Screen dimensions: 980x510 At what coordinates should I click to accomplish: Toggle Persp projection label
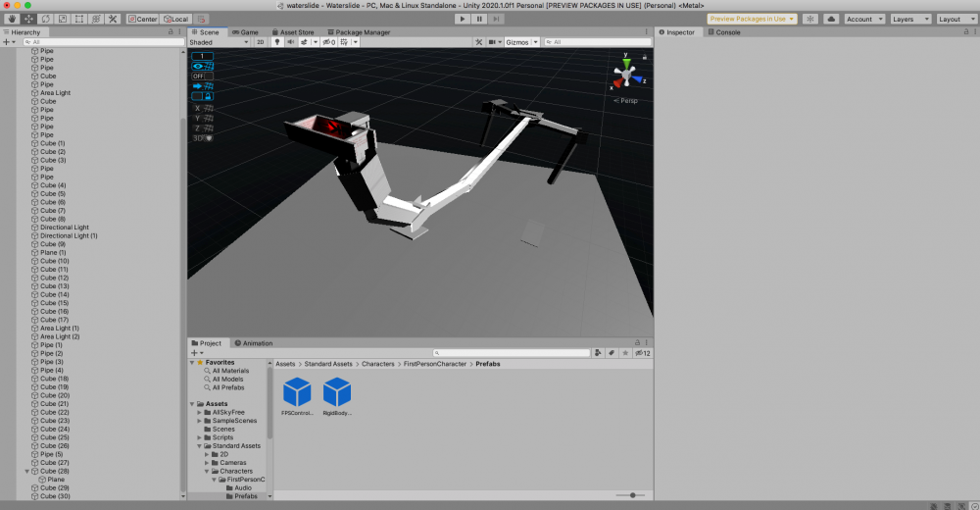pos(625,100)
